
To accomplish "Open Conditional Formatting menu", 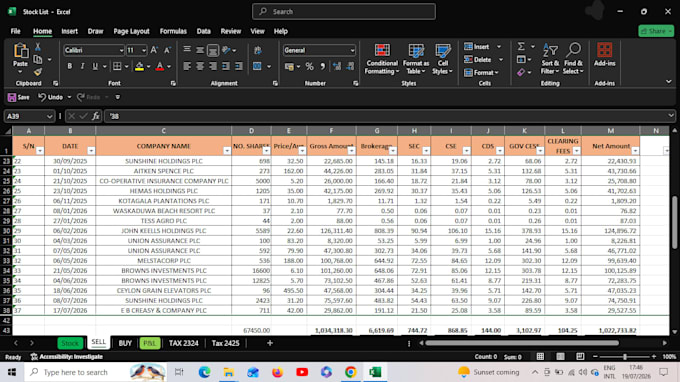I will (x=382, y=59).
